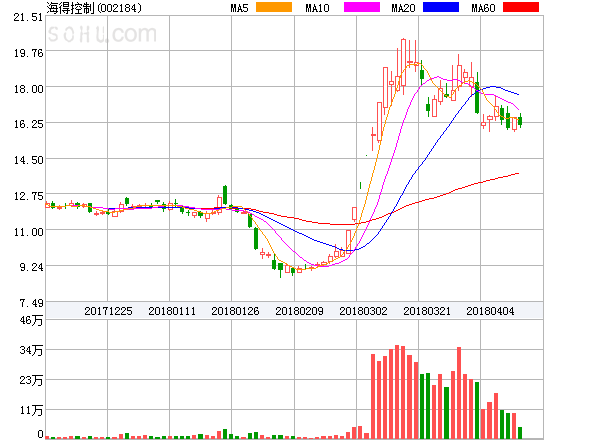
Task: Click the 11.00 price axis label
Action: point(29,232)
